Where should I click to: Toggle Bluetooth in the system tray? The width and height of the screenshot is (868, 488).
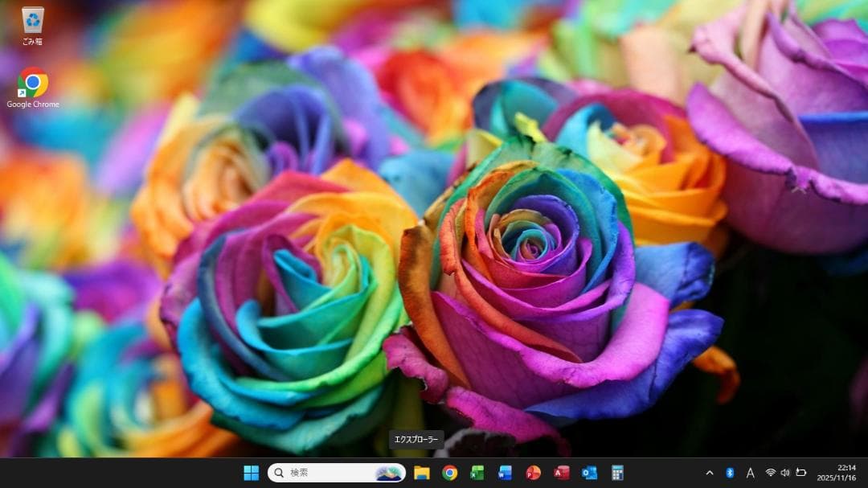pyautogui.click(x=731, y=474)
